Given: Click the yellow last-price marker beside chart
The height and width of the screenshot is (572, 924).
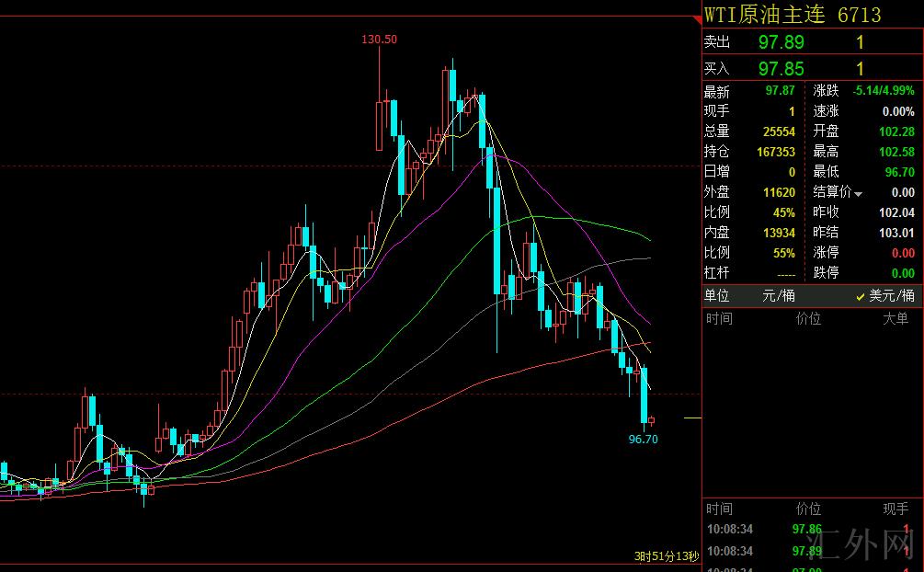Looking at the screenshot, I should (691, 418).
